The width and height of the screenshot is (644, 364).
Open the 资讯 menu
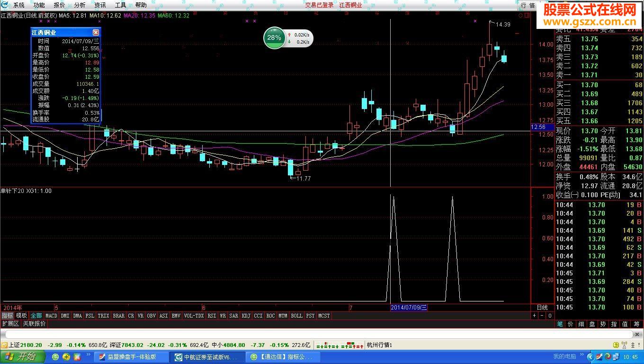point(100,5)
